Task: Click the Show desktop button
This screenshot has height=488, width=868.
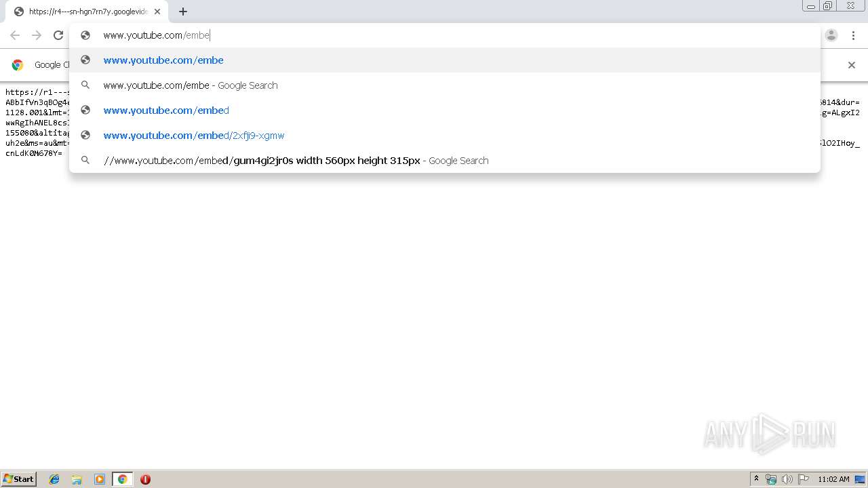Action: pos(860,479)
